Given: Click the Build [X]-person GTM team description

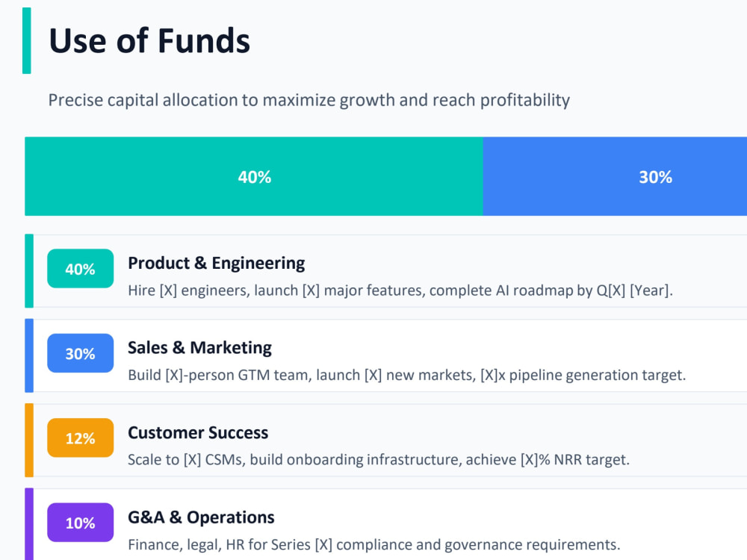Looking at the screenshot, I should pyautogui.click(x=407, y=376).
